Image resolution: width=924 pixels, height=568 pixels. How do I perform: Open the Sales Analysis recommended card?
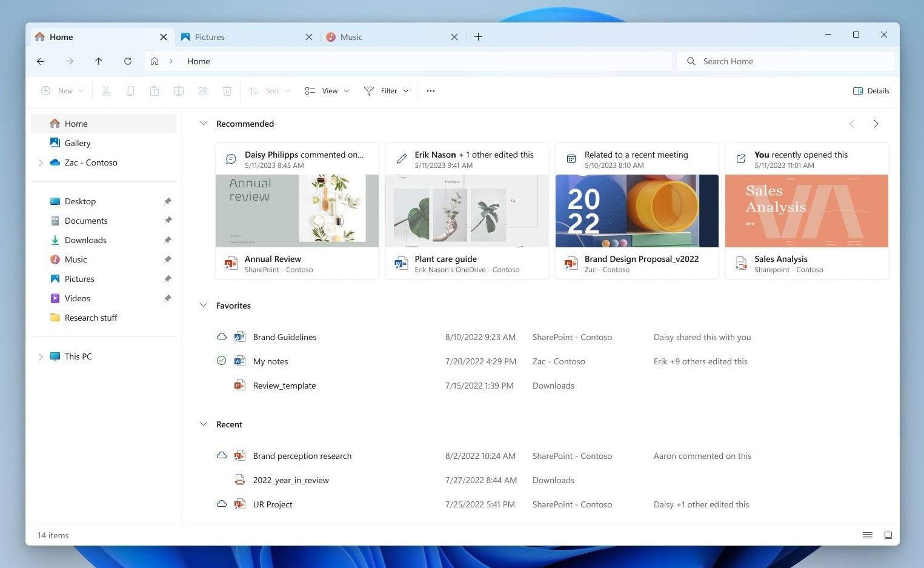(806, 211)
